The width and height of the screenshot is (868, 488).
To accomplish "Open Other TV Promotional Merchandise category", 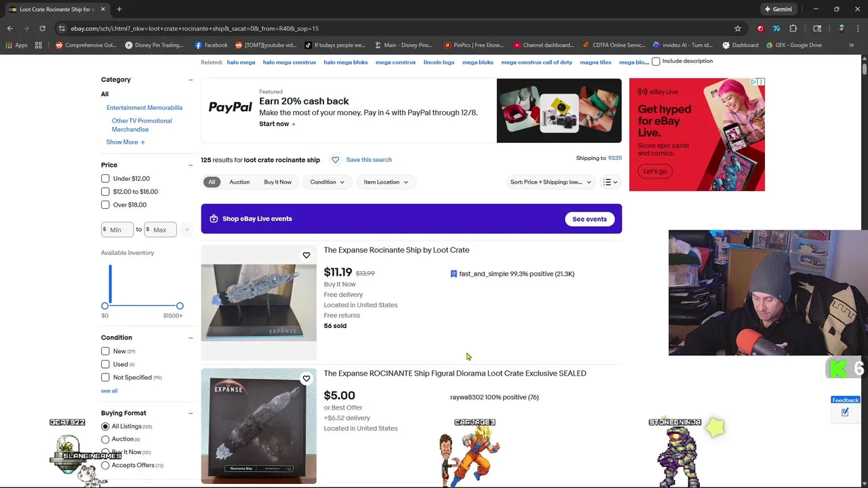I will [x=142, y=125].
